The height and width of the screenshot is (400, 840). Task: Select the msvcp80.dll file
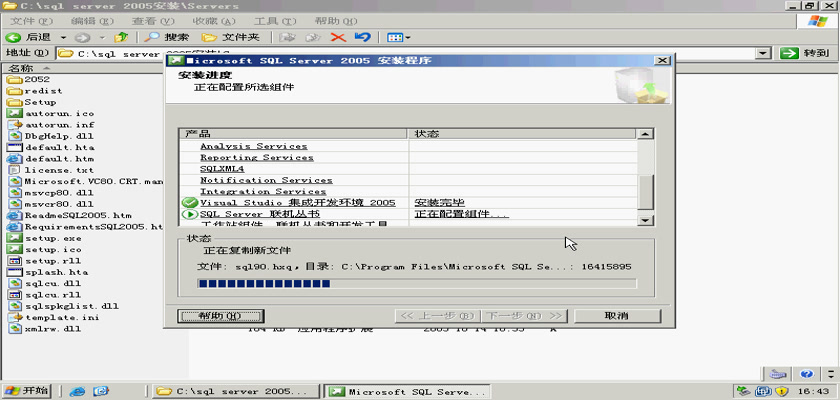51,193
